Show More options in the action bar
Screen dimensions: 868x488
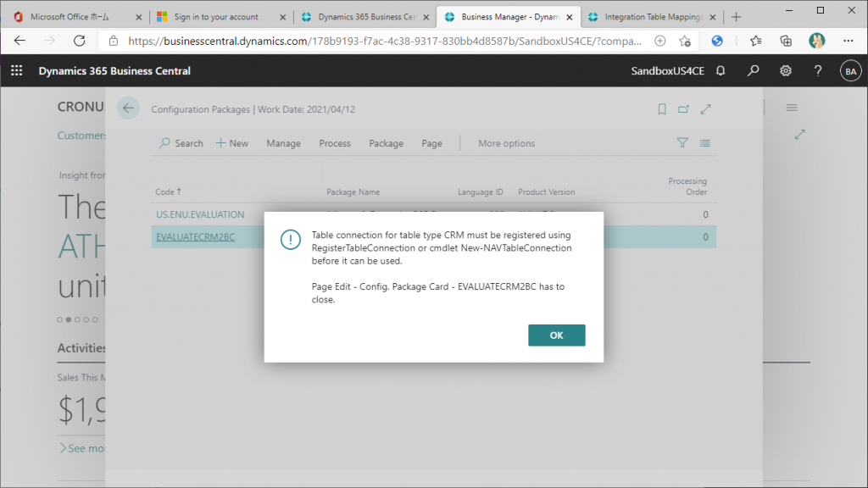tap(507, 143)
